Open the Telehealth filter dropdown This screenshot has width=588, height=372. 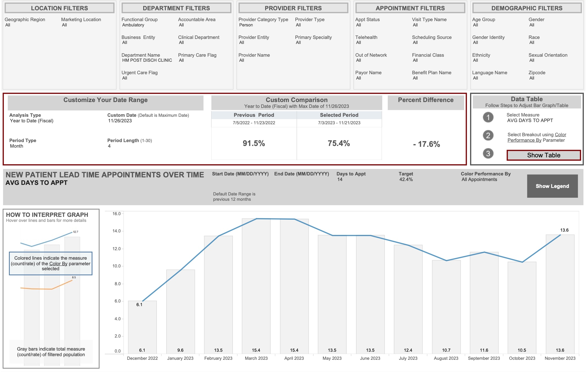coord(359,43)
